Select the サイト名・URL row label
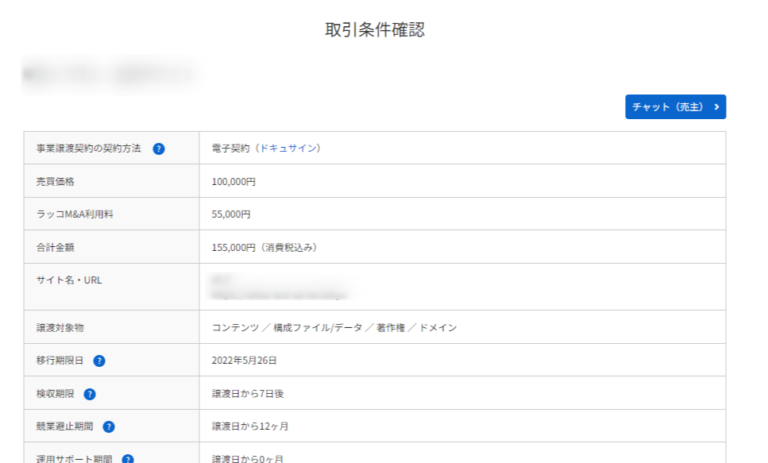The width and height of the screenshot is (768, 463). (68, 280)
